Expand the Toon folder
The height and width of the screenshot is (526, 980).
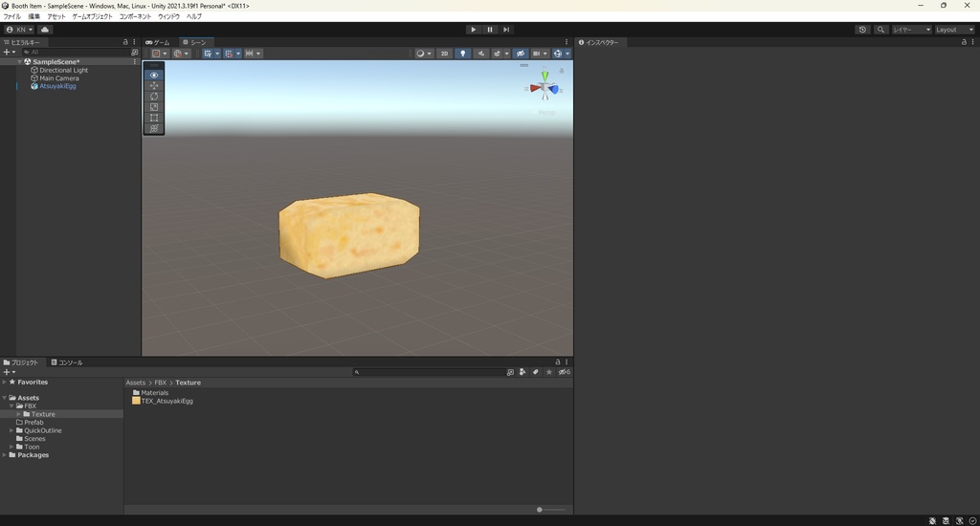tap(11, 447)
